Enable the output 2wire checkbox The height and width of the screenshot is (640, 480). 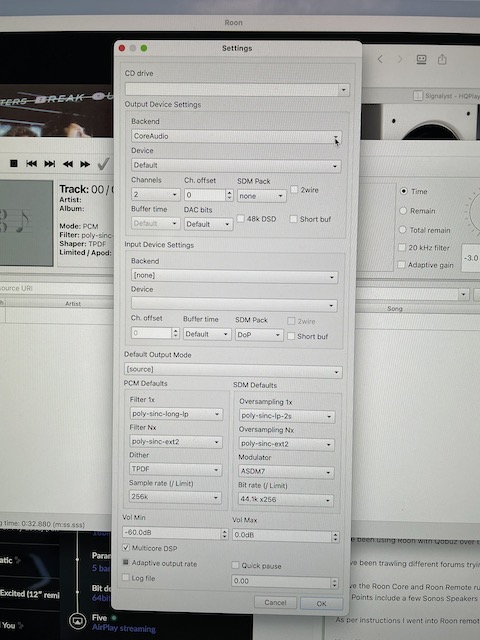click(x=294, y=190)
